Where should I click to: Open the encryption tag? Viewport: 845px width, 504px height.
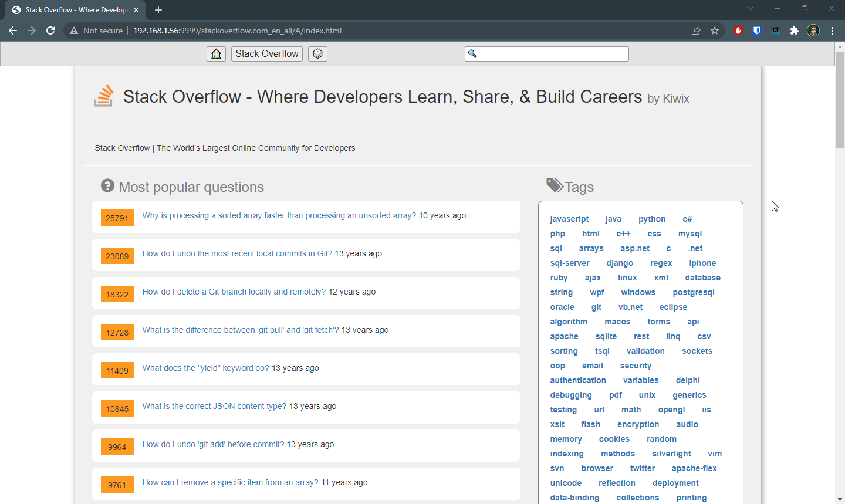pos(638,424)
